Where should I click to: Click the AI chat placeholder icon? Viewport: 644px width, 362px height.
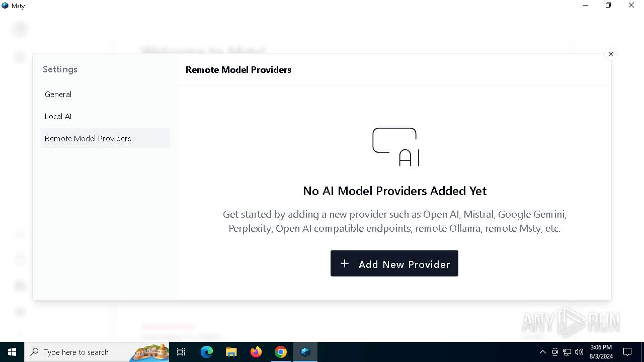pos(396,147)
